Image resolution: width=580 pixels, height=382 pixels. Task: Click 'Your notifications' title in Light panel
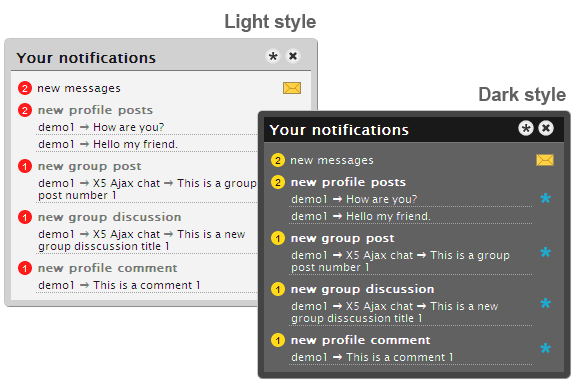[x=86, y=58]
